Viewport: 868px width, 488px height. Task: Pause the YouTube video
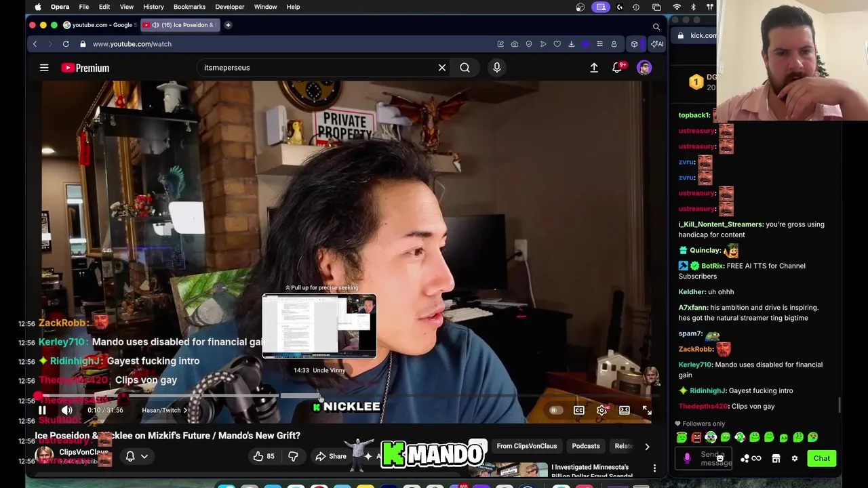point(42,410)
